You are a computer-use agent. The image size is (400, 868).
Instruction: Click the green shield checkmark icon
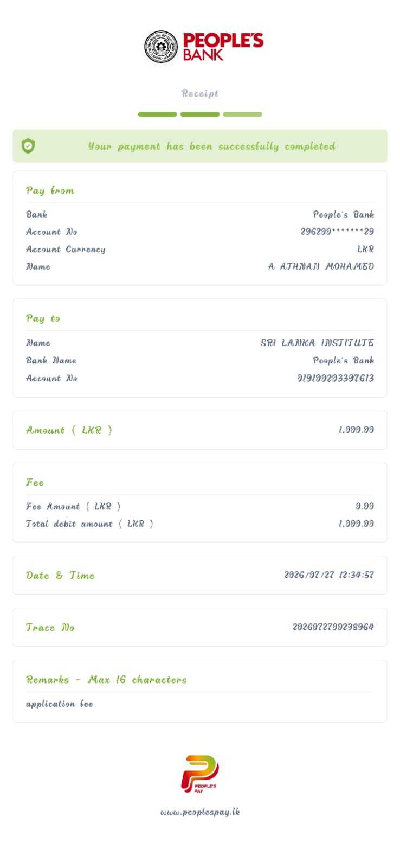(x=28, y=145)
